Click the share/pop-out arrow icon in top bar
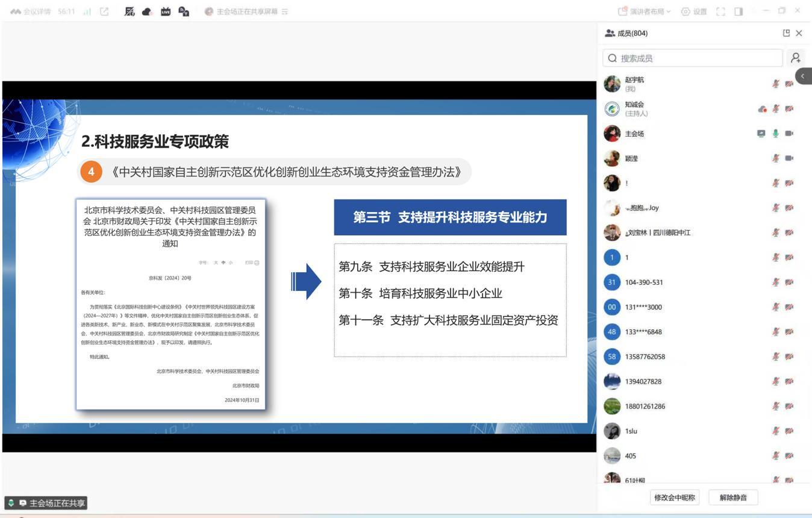This screenshot has width=812, height=518. (x=104, y=11)
